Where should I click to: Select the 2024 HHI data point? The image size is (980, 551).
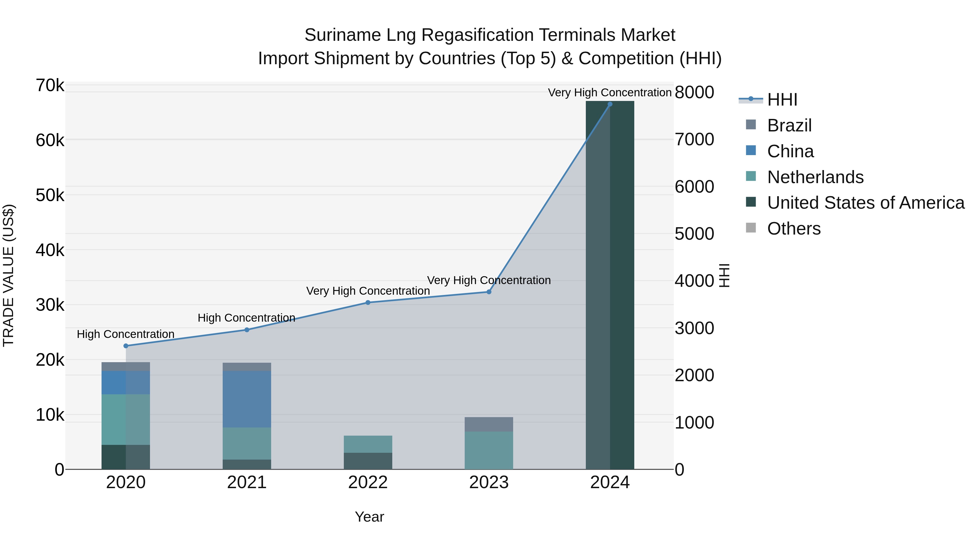(610, 104)
